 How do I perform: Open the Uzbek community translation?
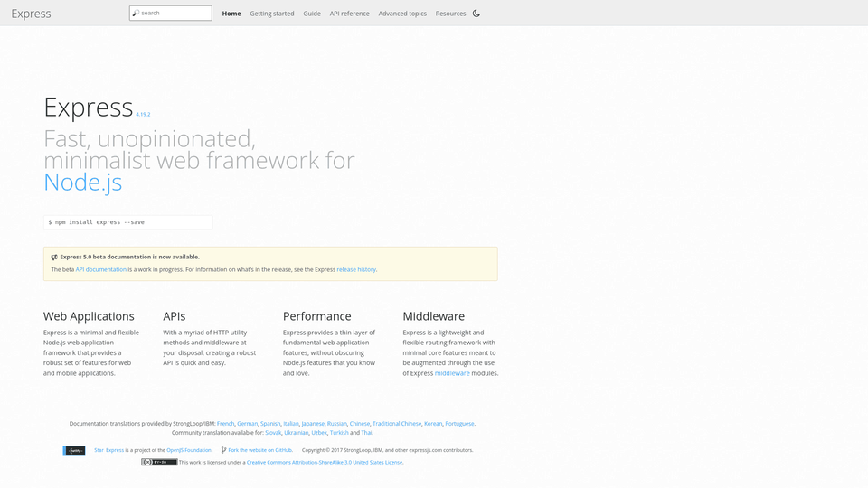(319, 433)
